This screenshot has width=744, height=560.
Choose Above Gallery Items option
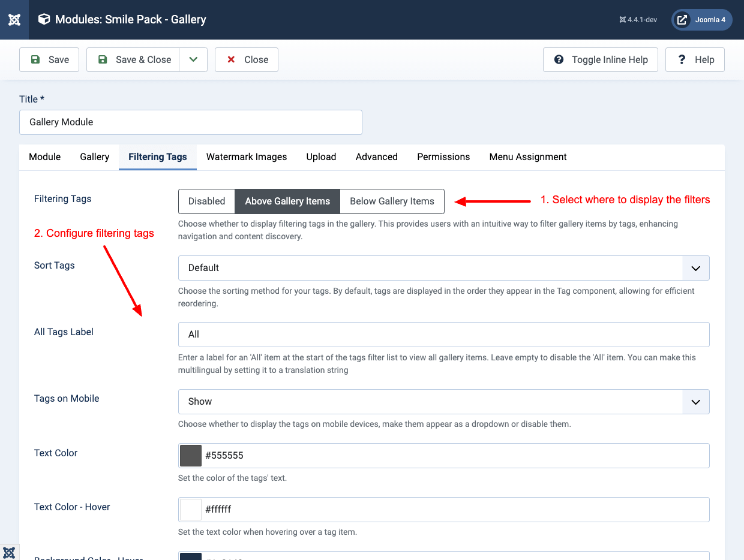click(x=287, y=201)
